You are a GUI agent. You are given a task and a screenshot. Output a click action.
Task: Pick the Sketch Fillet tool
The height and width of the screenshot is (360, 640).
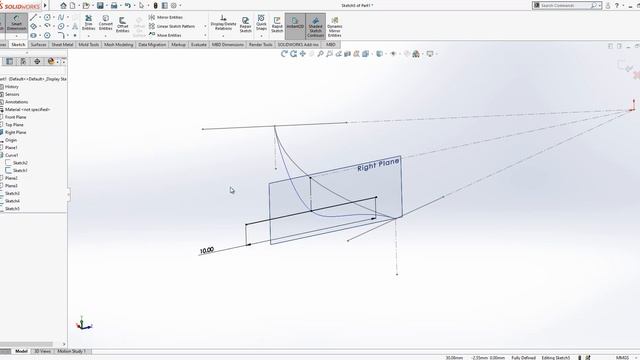tap(61, 36)
